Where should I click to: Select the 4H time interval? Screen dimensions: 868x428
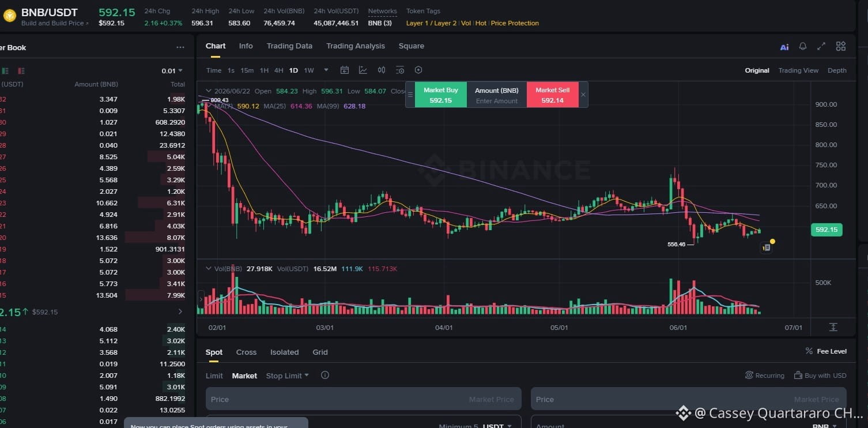pyautogui.click(x=278, y=70)
